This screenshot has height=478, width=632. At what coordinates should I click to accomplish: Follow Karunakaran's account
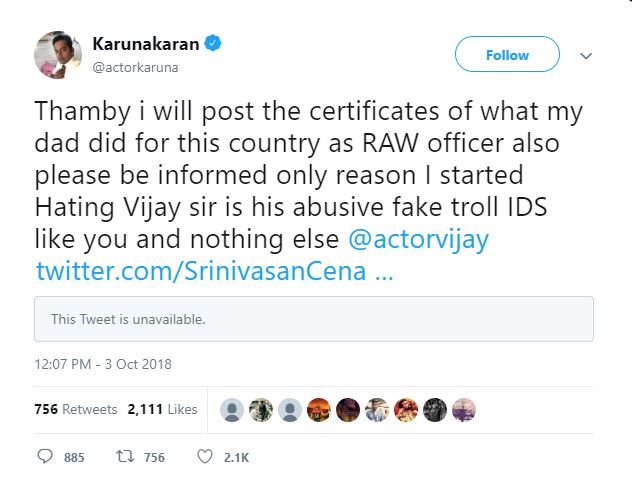pos(507,54)
